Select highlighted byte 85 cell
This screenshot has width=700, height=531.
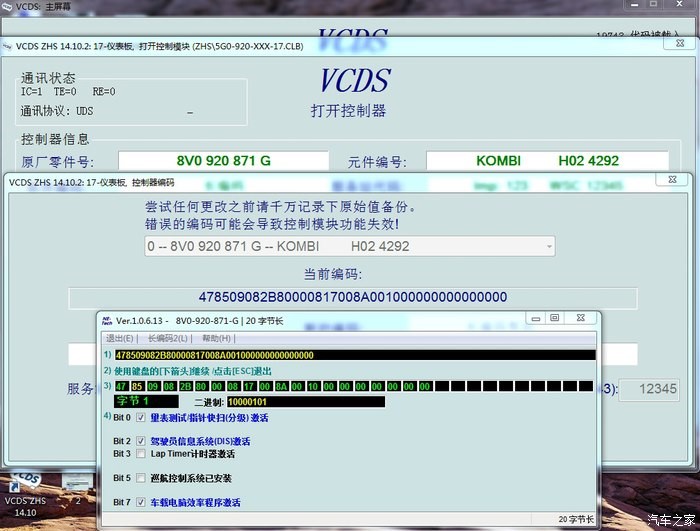[x=137, y=386]
